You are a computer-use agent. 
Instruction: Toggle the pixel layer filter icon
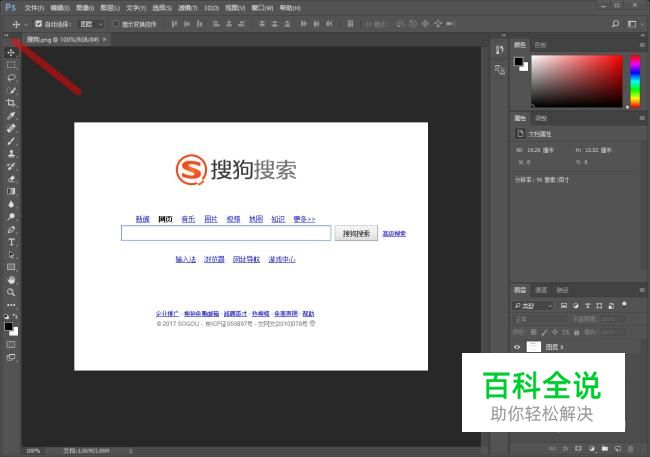564,306
